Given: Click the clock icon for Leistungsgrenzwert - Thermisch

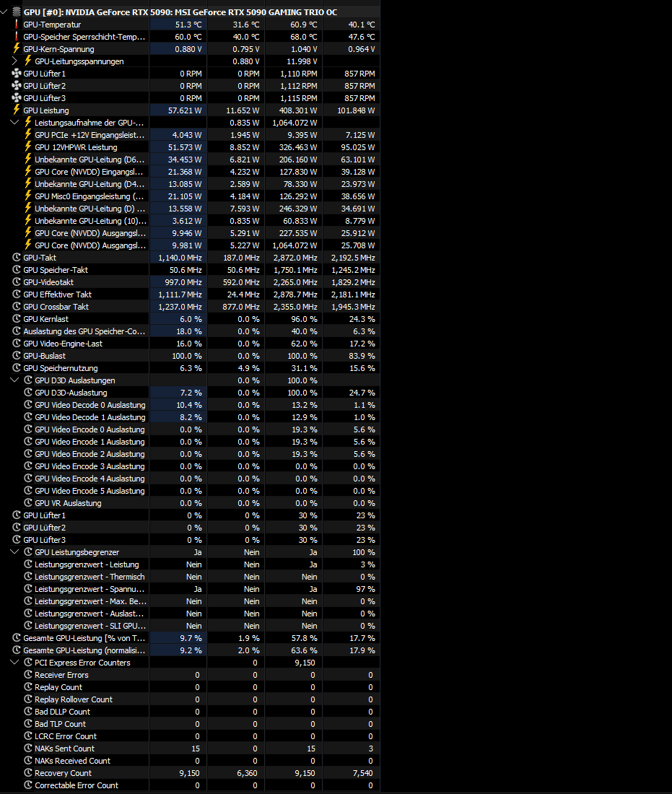Looking at the screenshot, I should click(x=28, y=576).
